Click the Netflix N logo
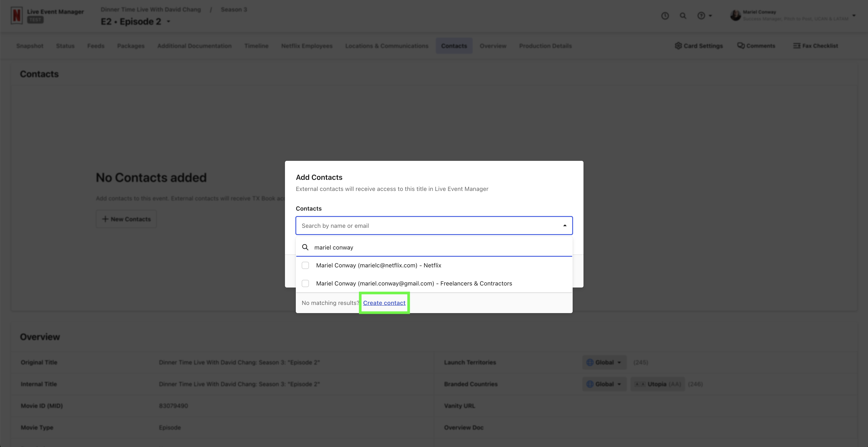This screenshot has width=868, height=447. coord(17,16)
